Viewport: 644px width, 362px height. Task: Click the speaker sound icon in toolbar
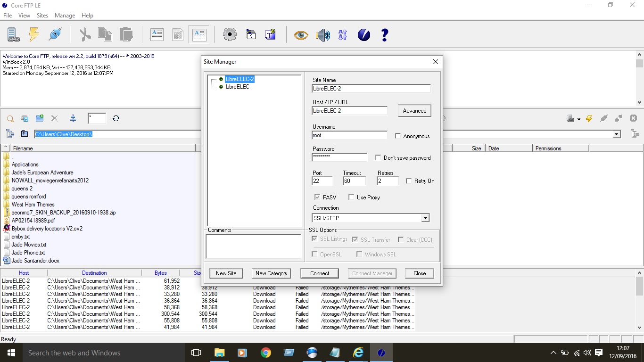(x=322, y=35)
